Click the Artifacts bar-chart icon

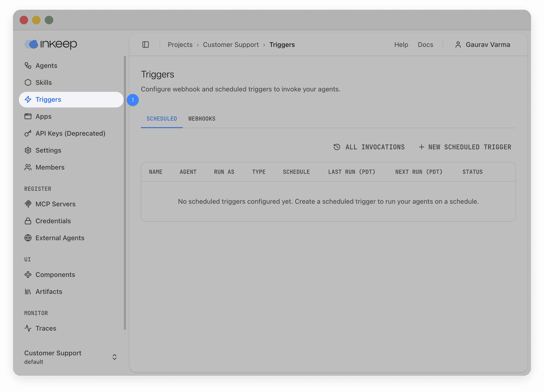[x=28, y=292]
